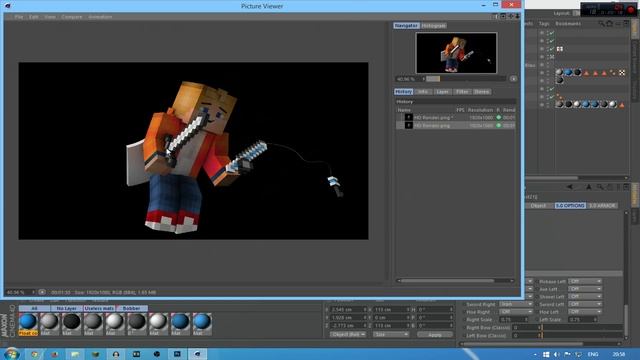The image size is (640, 360).
Task: Open the Shovel Left dropdown
Action: click(x=584, y=296)
